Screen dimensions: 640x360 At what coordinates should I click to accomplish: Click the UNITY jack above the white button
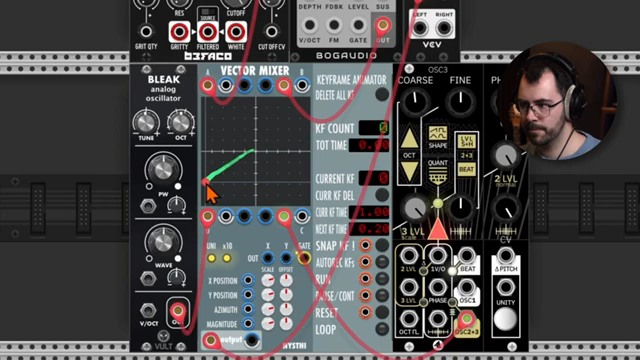coord(506,287)
